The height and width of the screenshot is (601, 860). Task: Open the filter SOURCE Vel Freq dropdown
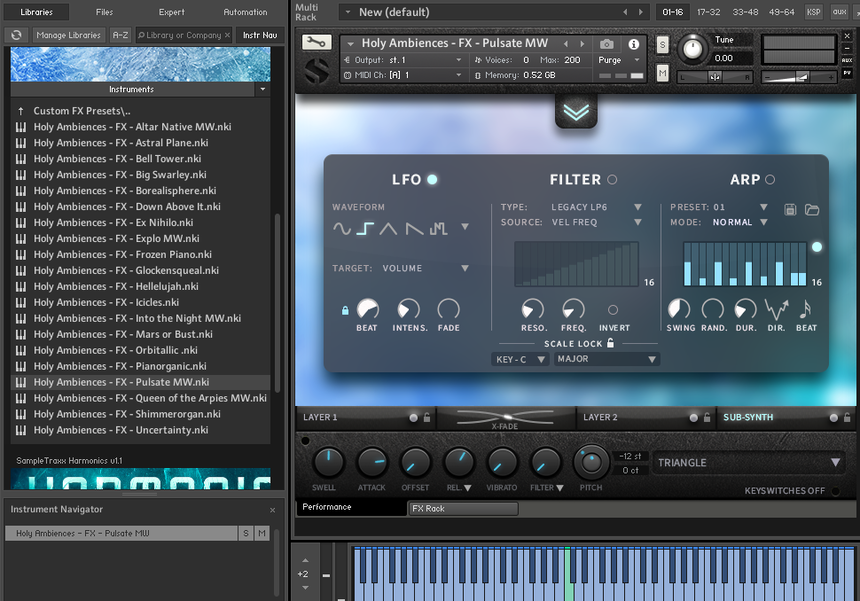click(x=638, y=222)
